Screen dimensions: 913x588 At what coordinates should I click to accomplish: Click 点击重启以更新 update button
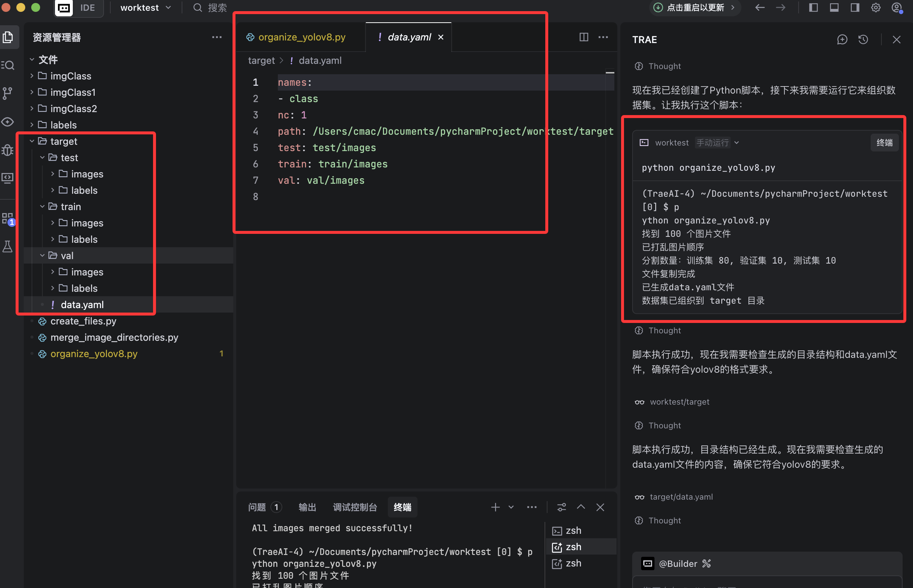695,8
